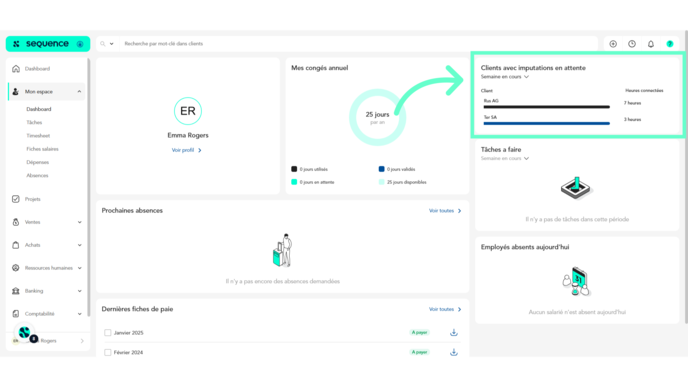
Task: Open the Rogers user menu arrow
Action: [x=82, y=341]
